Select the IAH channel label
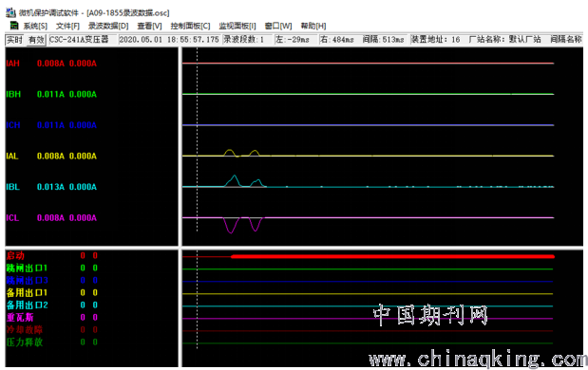The width and height of the screenshot is (588, 370). tap(12, 64)
